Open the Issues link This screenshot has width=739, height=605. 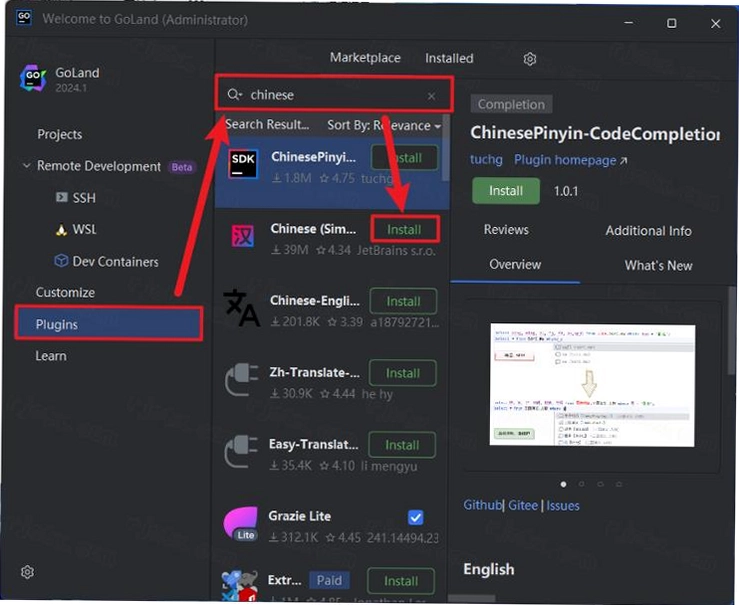[563, 506]
